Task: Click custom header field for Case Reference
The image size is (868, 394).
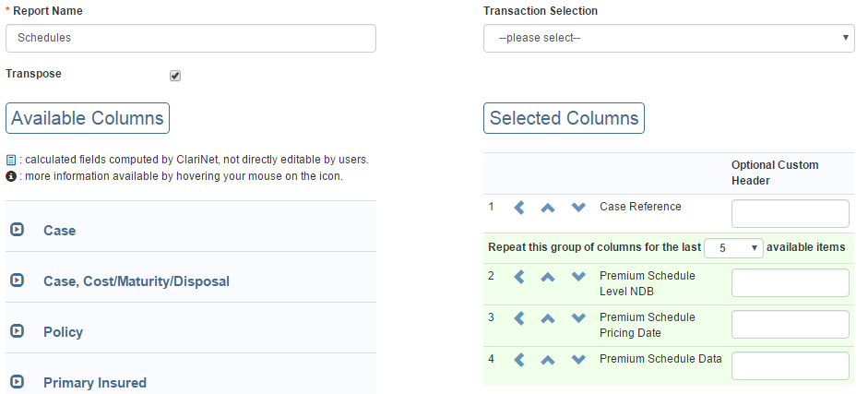Action: coord(790,213)
